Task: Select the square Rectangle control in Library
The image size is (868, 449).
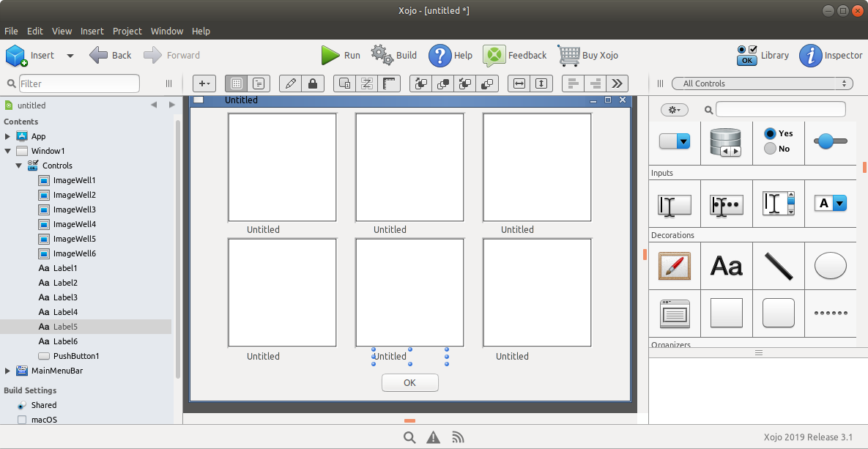Action: coord(727,313)
